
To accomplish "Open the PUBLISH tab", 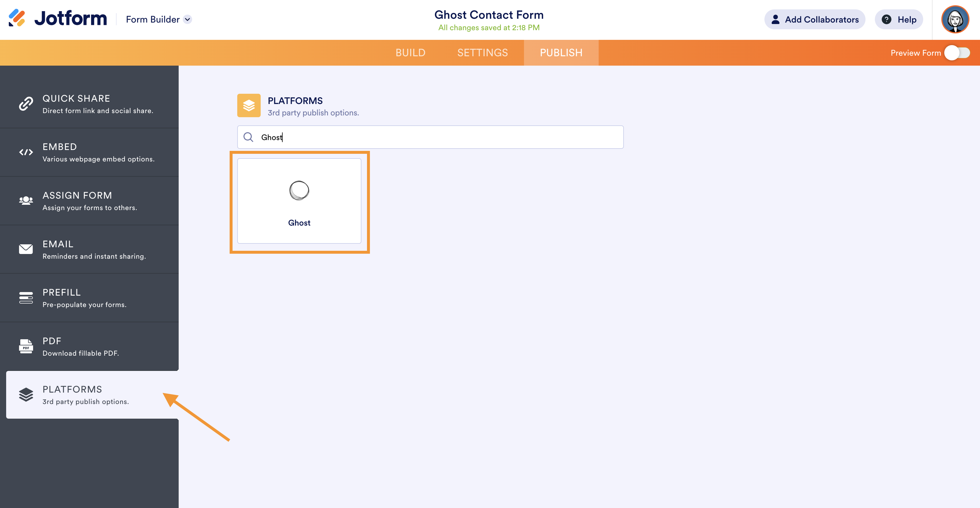I will tap(561, 53).
